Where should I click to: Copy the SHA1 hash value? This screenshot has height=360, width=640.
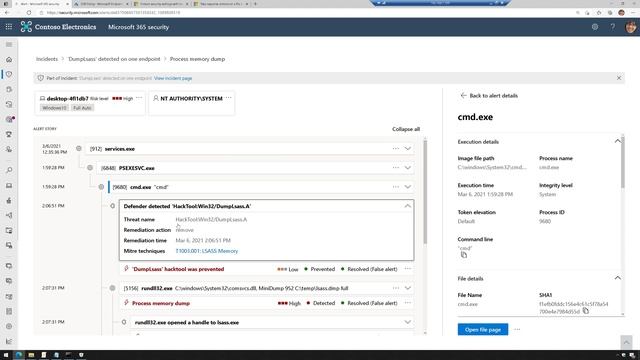click(x=586, y=311)
